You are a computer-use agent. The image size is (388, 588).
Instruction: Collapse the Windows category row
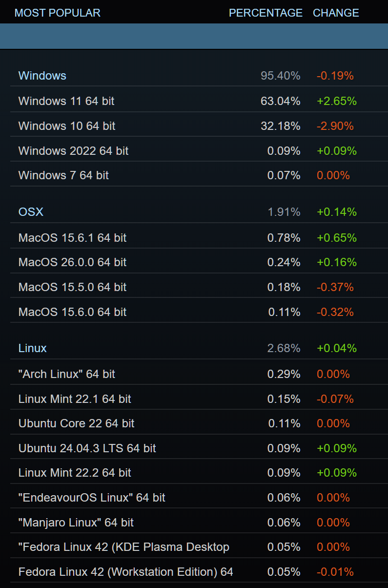(42, 76)
